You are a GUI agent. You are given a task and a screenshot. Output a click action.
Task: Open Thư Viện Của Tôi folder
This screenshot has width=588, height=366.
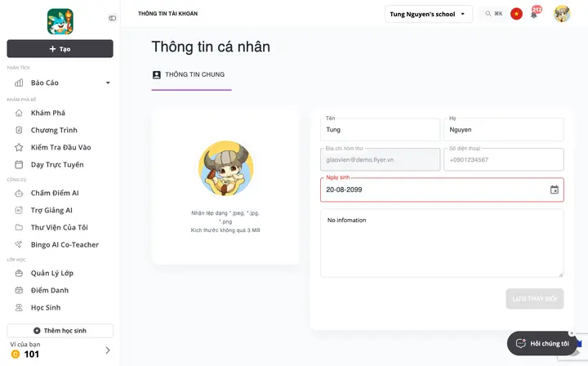pos(60,228)
